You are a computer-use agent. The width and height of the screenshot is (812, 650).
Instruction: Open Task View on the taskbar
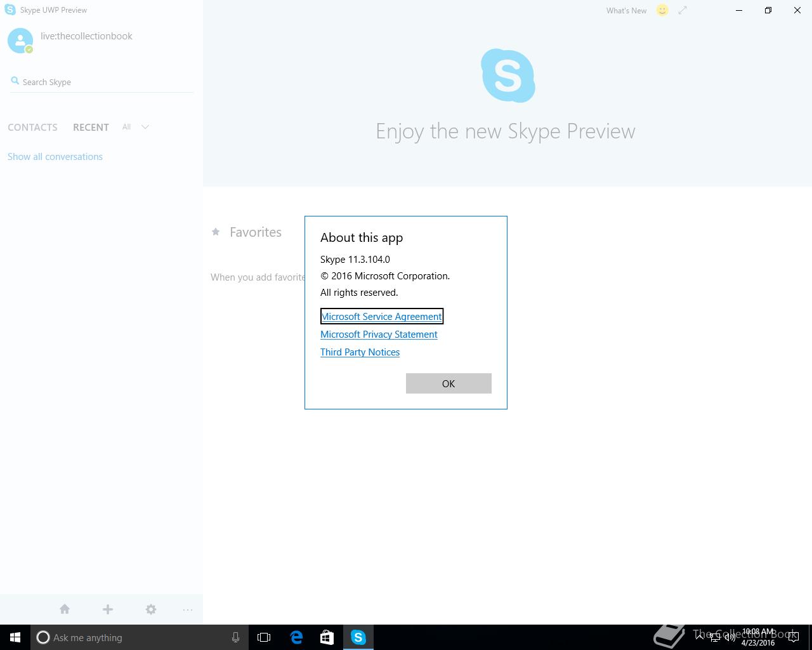(x=264, y=637)
